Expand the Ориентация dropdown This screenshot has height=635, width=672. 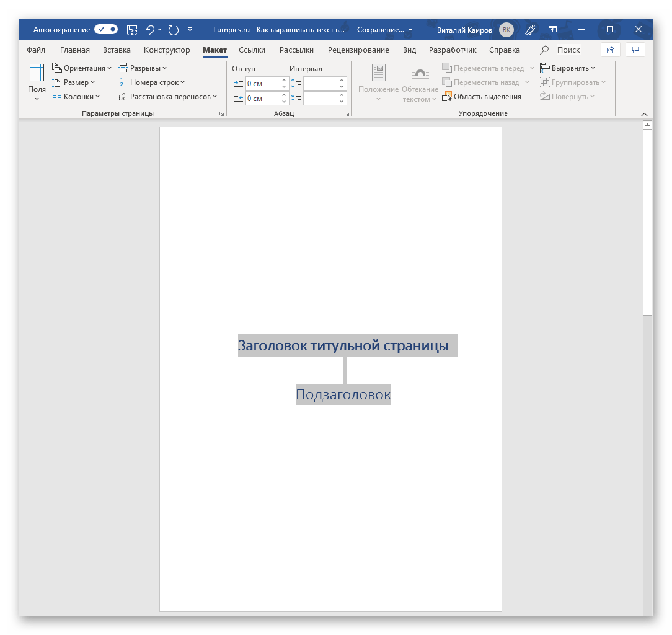[x=82, y=68]
